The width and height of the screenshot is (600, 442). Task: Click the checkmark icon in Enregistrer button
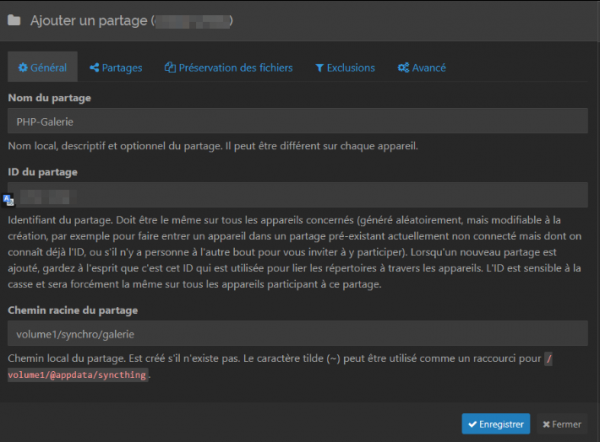(x=470, y=424)
